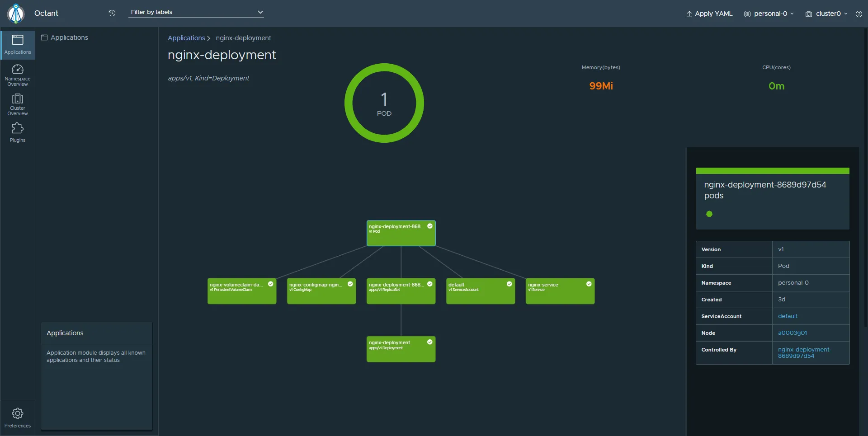Click the history icon beside the filter bar
The height and width of the screenshot is (436, 868).
tap(112, 13)
